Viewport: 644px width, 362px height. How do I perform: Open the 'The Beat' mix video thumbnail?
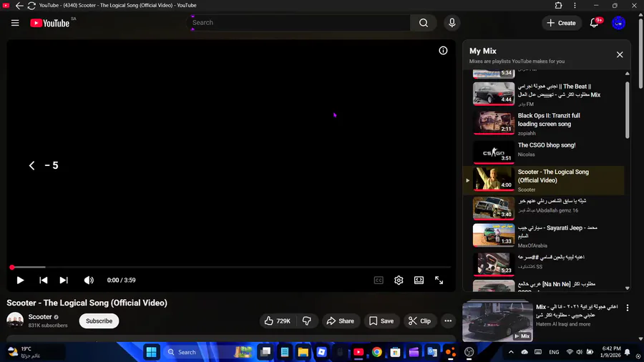[x=494, y=94]
